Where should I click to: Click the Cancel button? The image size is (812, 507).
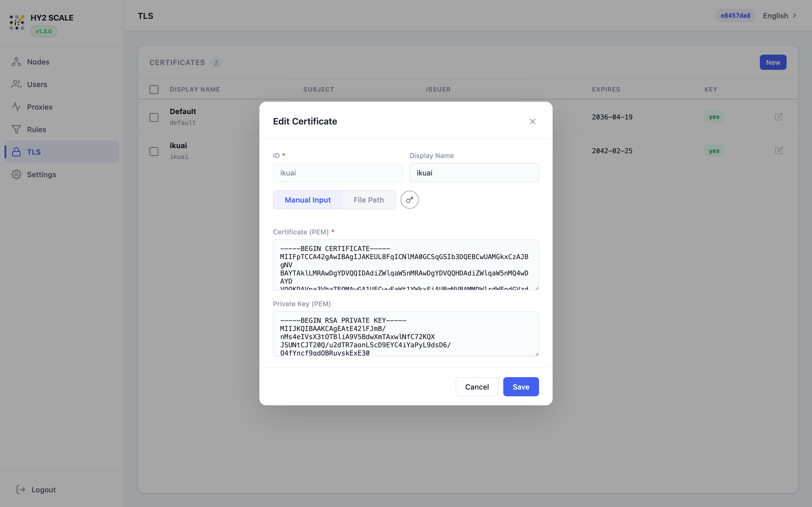tap(477, 387)
